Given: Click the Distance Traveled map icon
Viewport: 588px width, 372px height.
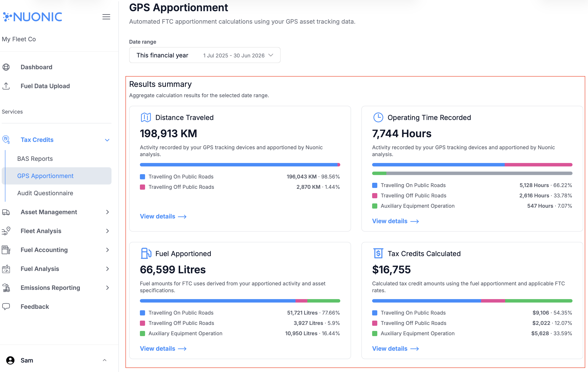Looking at the screenshot, I should click(146, 117).
